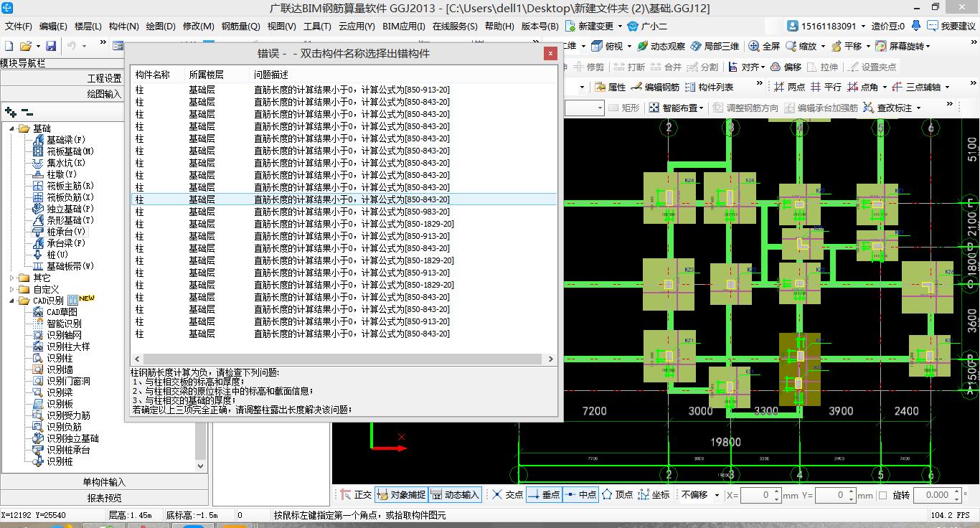The image size is (980, 528).
Task: Select 三点辅轴 three-point auxiliary axis
Action: pyautogui.click(x=916, y=87)
